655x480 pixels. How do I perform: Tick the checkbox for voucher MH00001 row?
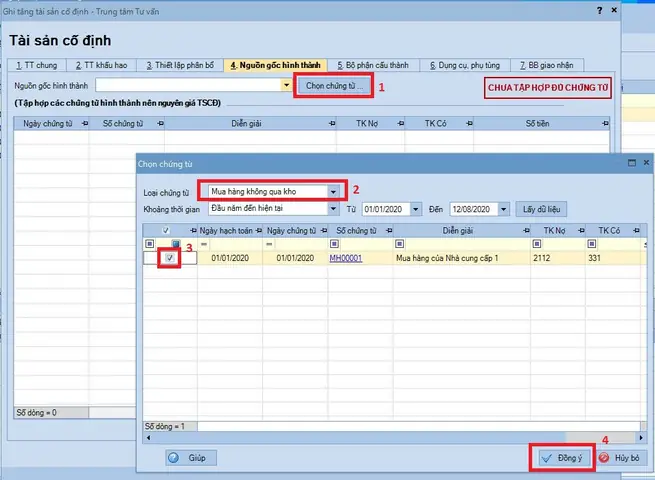click(x=170, y=258)
